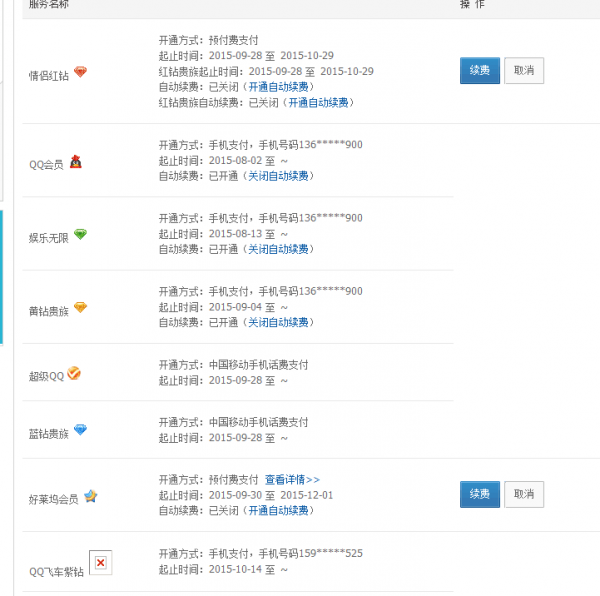Select the 黄钻贵族 service name
Image resolution: width=600 pixels, height=596 pixels.
[49, 311]
